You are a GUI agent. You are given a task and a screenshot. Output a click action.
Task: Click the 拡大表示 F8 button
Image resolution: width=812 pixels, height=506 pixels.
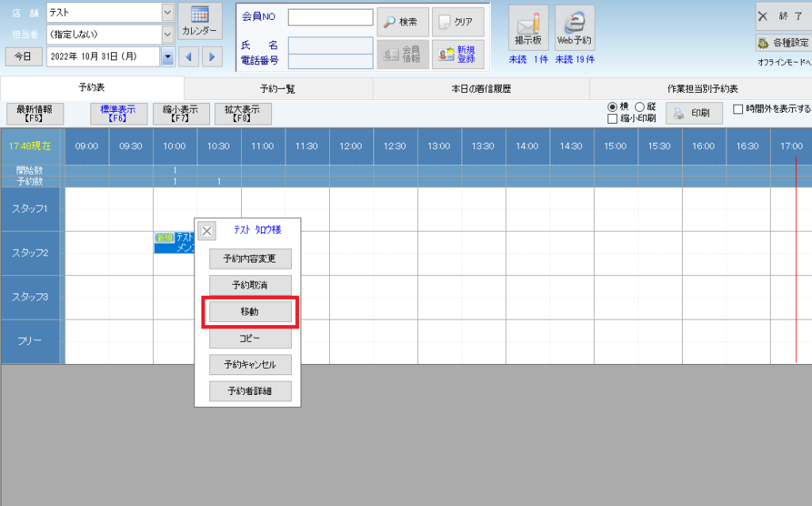tap(243, 114)
